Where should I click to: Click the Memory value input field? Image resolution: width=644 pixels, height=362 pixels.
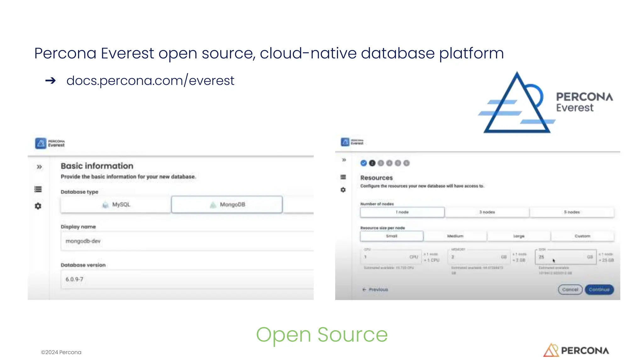click(x=479, y=257)
